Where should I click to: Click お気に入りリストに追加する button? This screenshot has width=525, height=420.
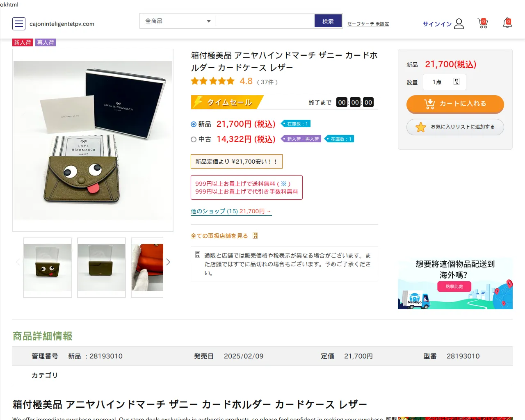[455, 127]
